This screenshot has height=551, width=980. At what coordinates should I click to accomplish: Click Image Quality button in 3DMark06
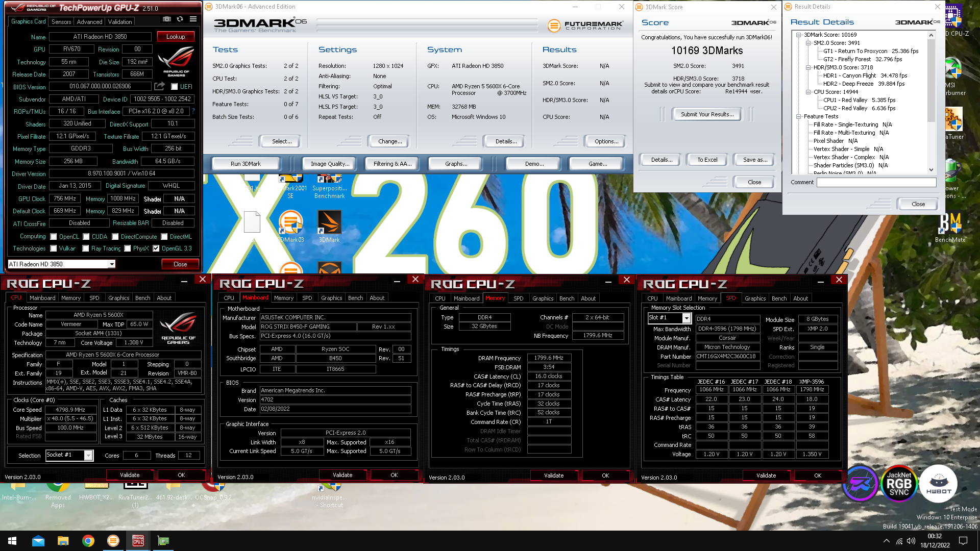pos(330,164)
